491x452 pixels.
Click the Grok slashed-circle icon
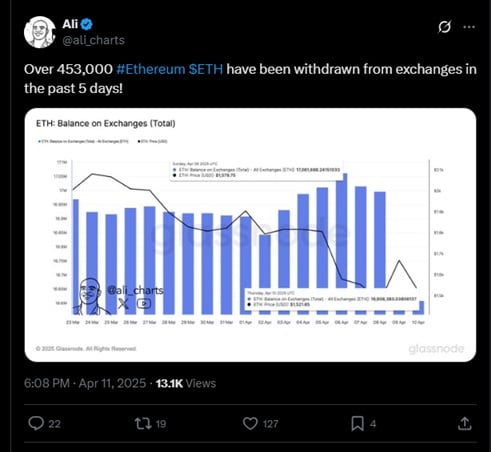coord(445,27)
